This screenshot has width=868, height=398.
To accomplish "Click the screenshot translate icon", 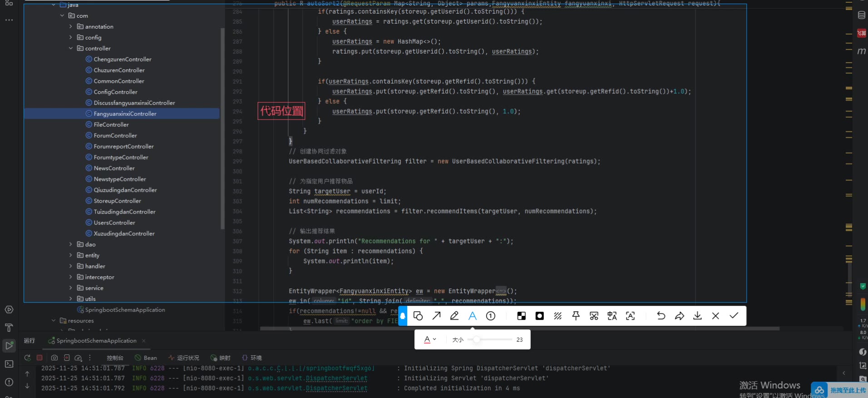I will coord(612,316).
